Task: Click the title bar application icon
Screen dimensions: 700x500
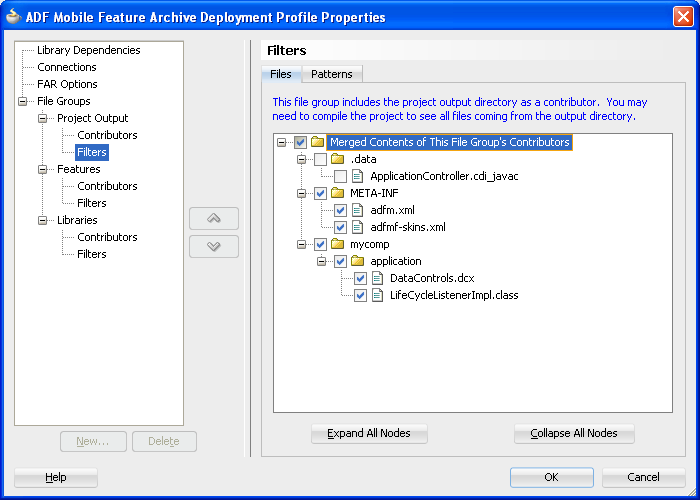Action: click(13, 17)
